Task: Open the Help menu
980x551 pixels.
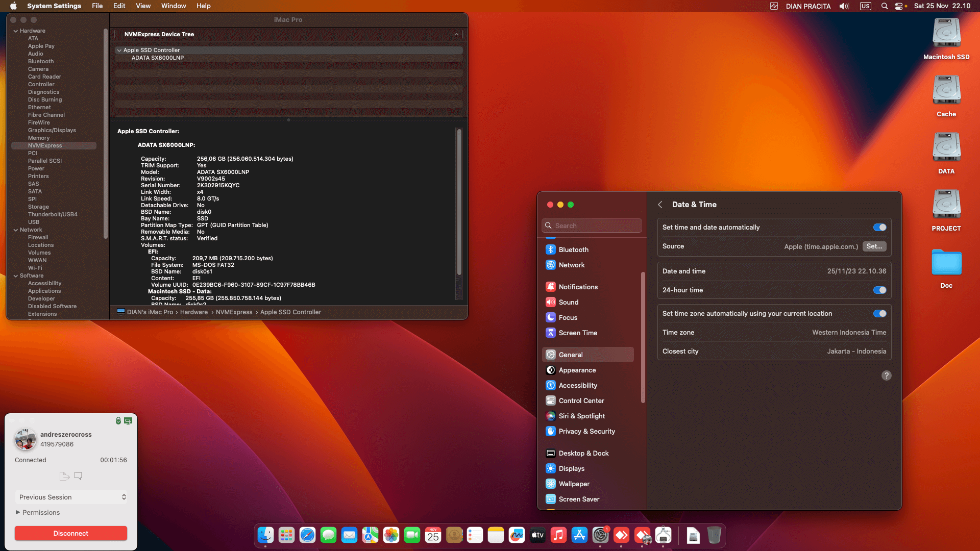Action: pos(203,6)
